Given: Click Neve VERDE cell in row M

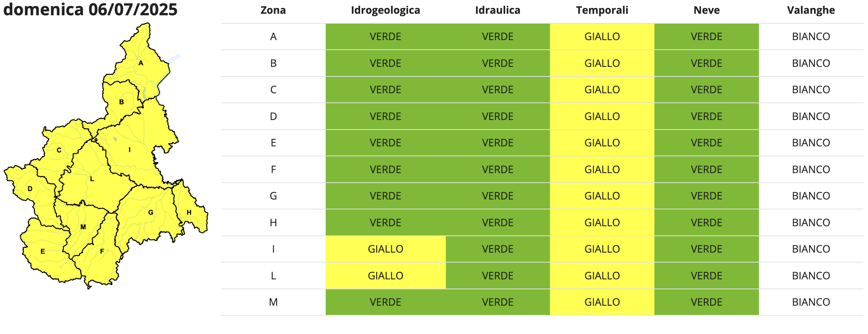Looking at the screenshot, I should (x=706, y=302).
